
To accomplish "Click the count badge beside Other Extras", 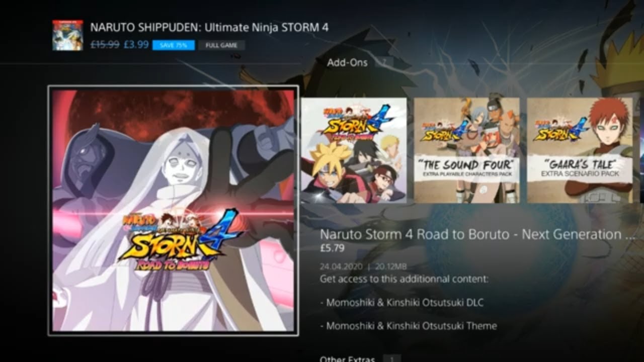I will [x=392, y=359].
